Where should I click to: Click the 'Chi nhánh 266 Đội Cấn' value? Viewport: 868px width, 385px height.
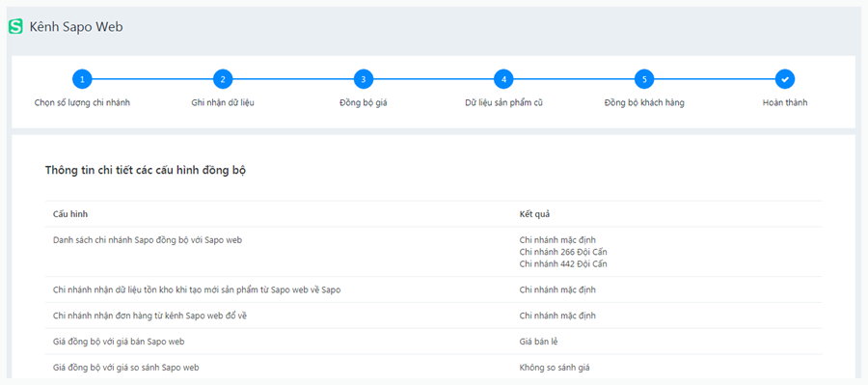pos(563,252)
